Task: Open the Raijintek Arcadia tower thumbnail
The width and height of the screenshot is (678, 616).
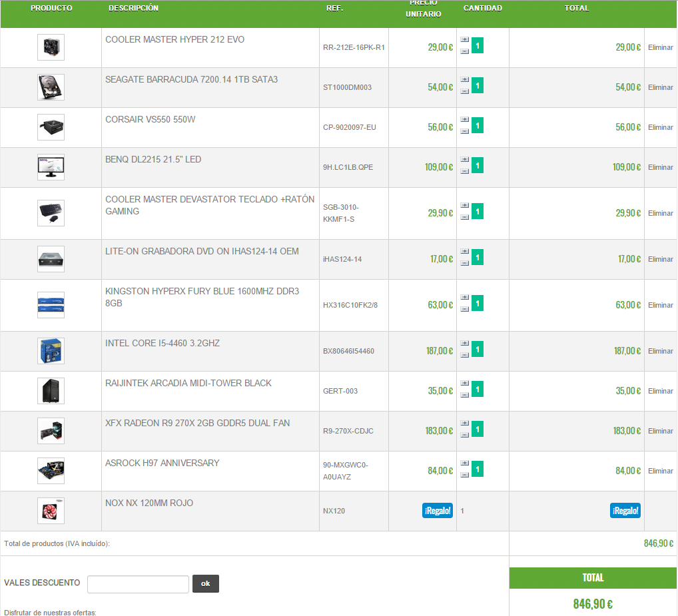Action: point(51,391)
